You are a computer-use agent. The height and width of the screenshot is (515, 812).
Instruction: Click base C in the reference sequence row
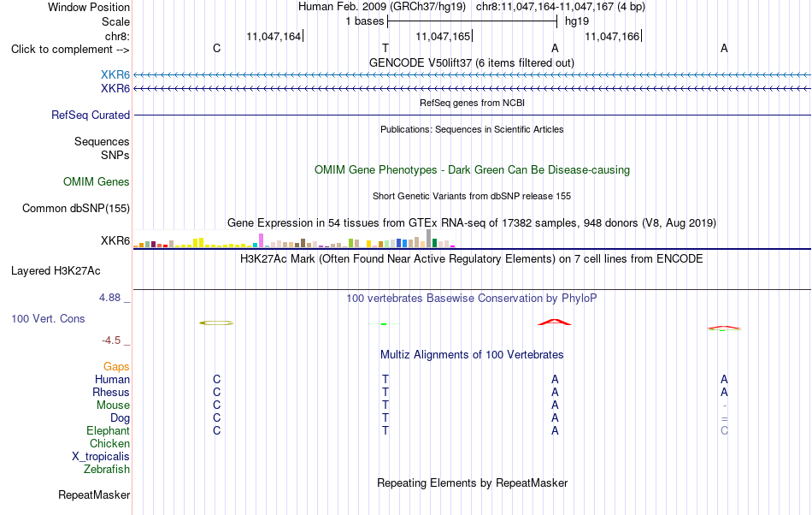tap(216, 48)
